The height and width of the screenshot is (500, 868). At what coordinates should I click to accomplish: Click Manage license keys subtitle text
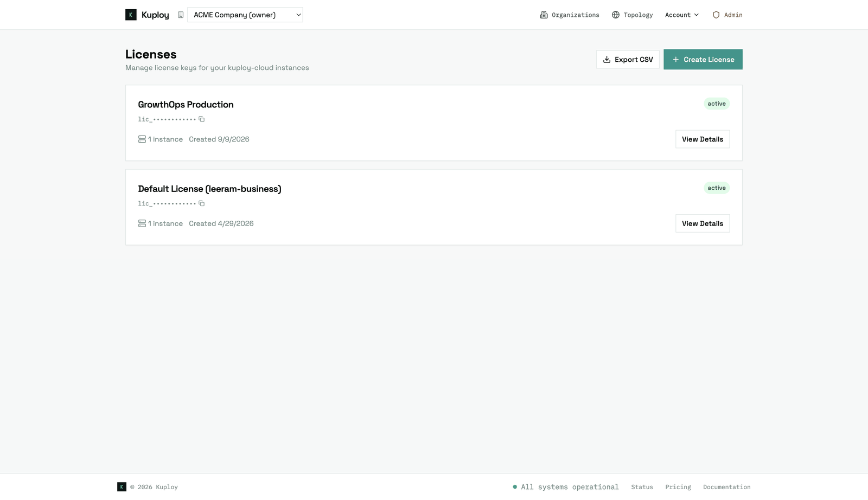click(217, 68)
